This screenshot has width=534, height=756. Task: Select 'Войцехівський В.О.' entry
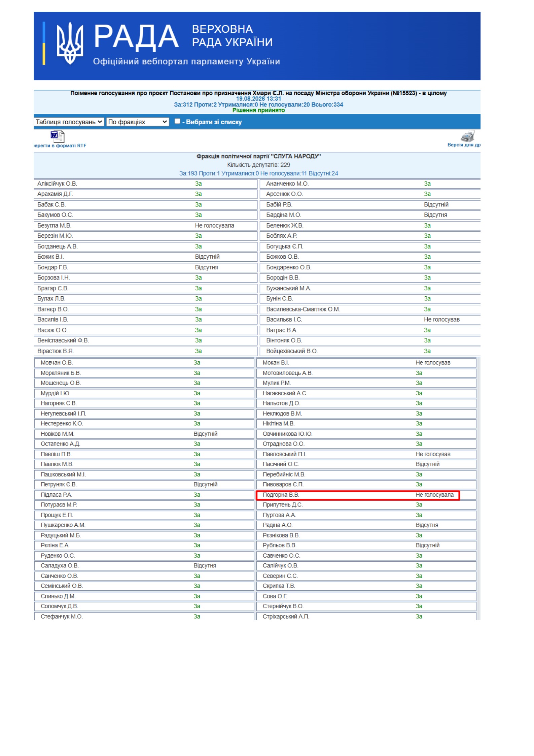(292, 351)
